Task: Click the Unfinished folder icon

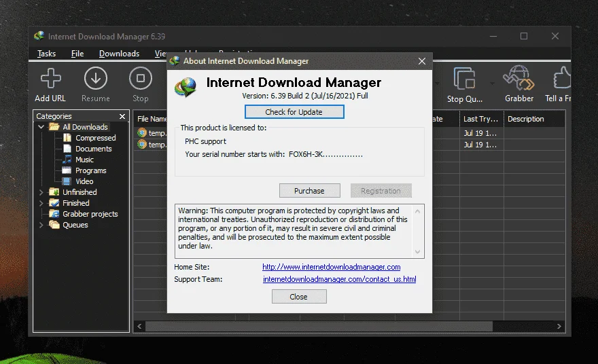Action: point(54,192)
